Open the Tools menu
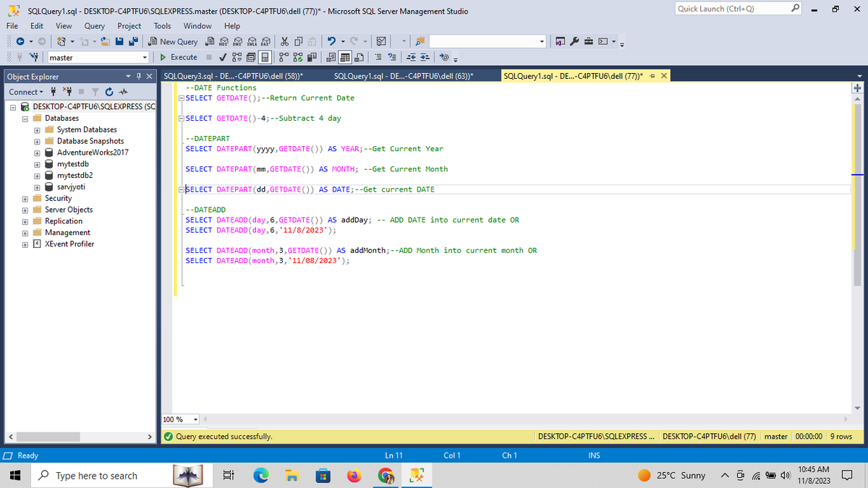 pos(162,26)
